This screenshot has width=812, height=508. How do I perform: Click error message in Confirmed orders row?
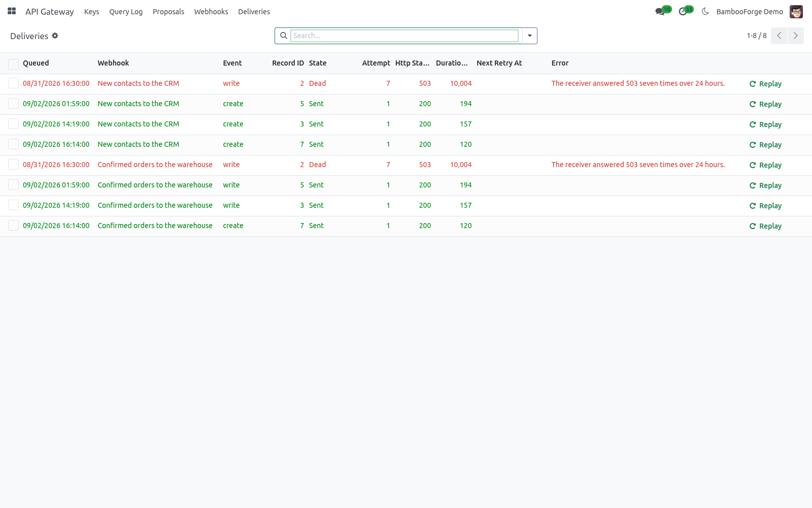coord(638,165)
